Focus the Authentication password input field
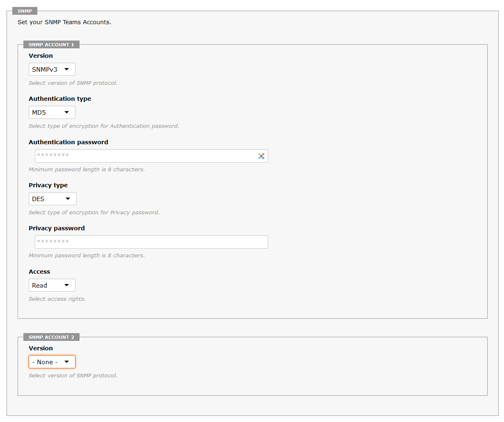The width and height of the screenshot is (504, 422). point(151,156)
